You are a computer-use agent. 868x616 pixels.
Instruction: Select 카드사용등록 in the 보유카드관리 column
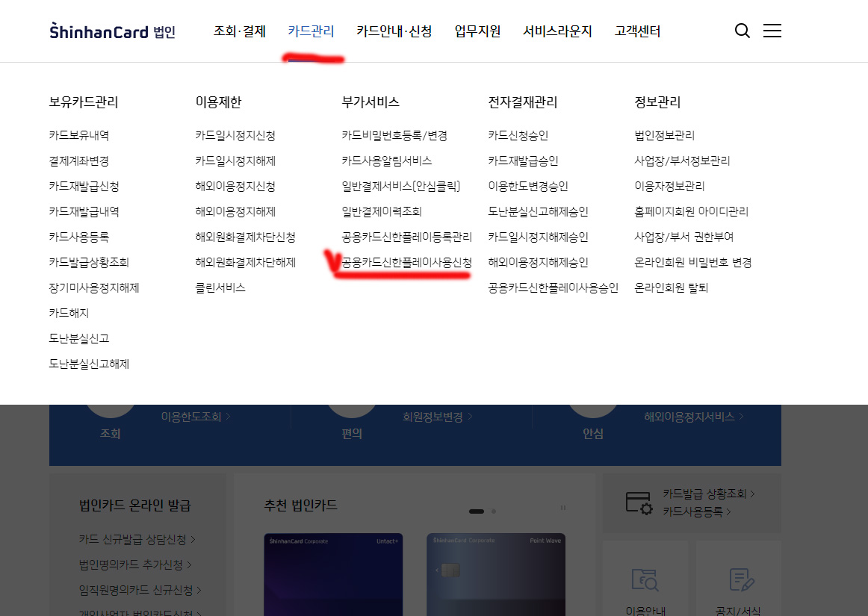pos(79,237)
